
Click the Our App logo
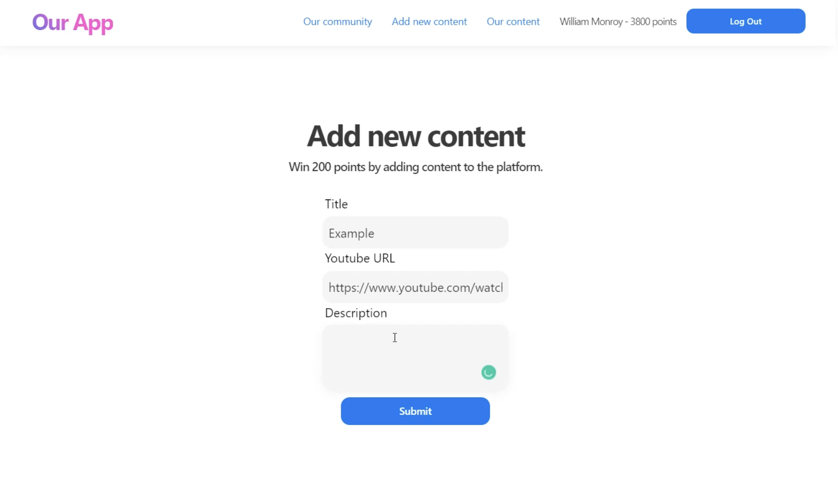point(73,22)
